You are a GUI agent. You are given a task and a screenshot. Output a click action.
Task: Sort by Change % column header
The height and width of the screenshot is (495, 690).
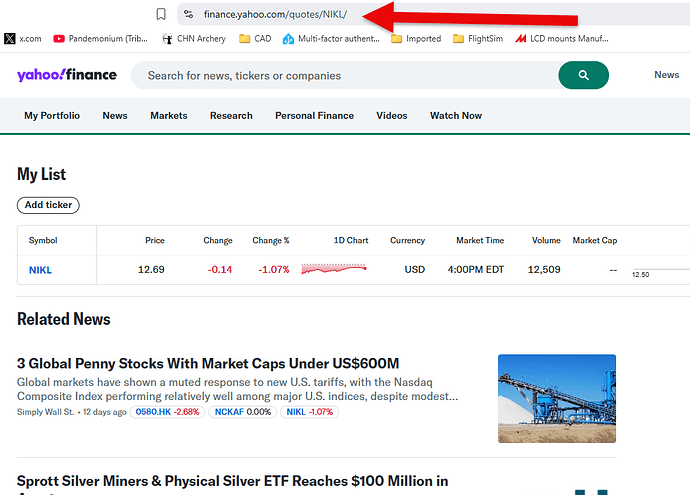click(271, 240)
